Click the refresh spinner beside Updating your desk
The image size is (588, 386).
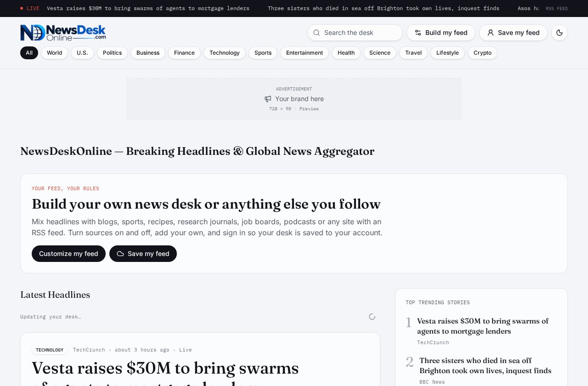point(372,317)
